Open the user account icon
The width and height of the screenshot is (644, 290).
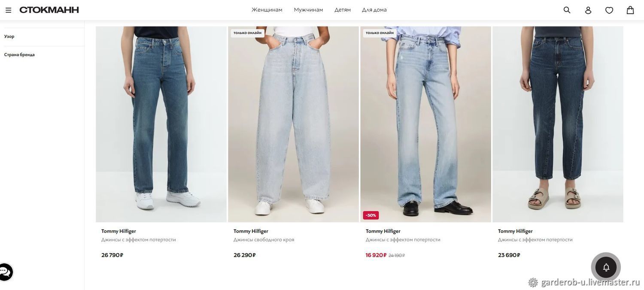click(588, 10)
